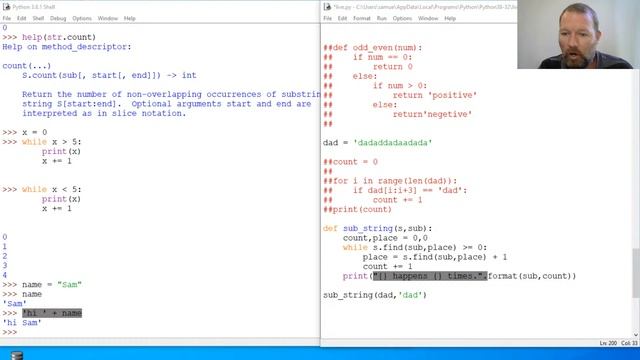
Task: Open Help menu in editor window
Action: point(450,18)
